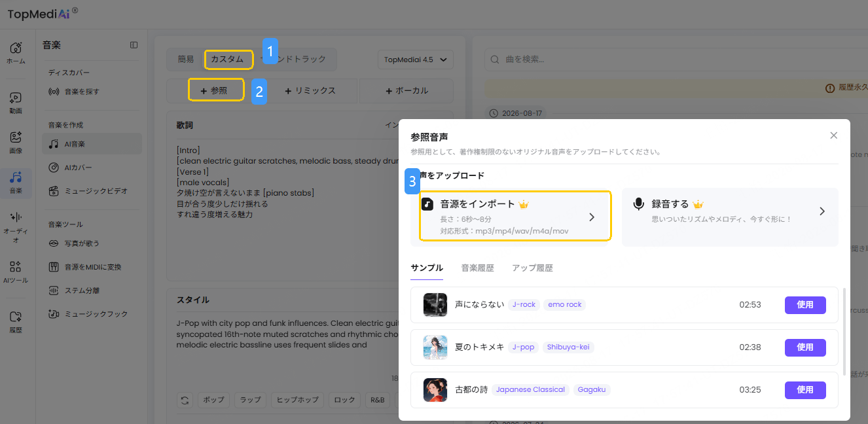Collapse the 音楽 panel with sidebar toggle icon
This screenshot has width=868, height=424.
pos(134,45)
